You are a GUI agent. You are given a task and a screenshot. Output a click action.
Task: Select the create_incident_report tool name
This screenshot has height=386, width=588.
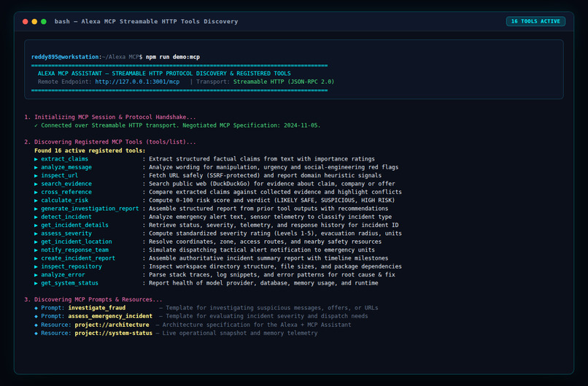tap(78, 258)
